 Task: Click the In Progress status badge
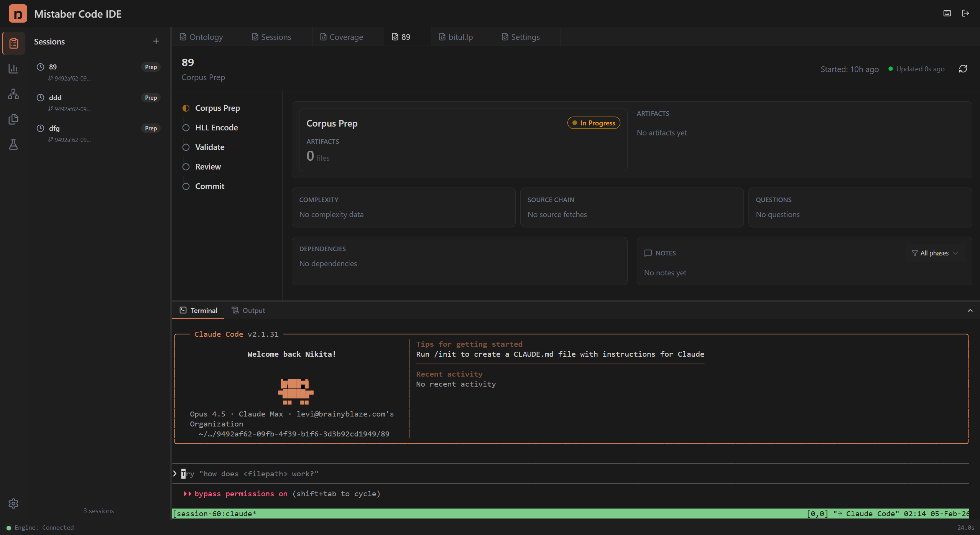593,123
